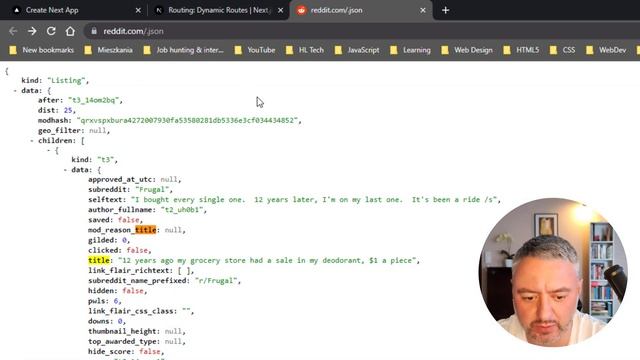Click the subreddit_name_prefixed value "r/Frugal"
Screen dimensions: 640x360
coord(216,281)
